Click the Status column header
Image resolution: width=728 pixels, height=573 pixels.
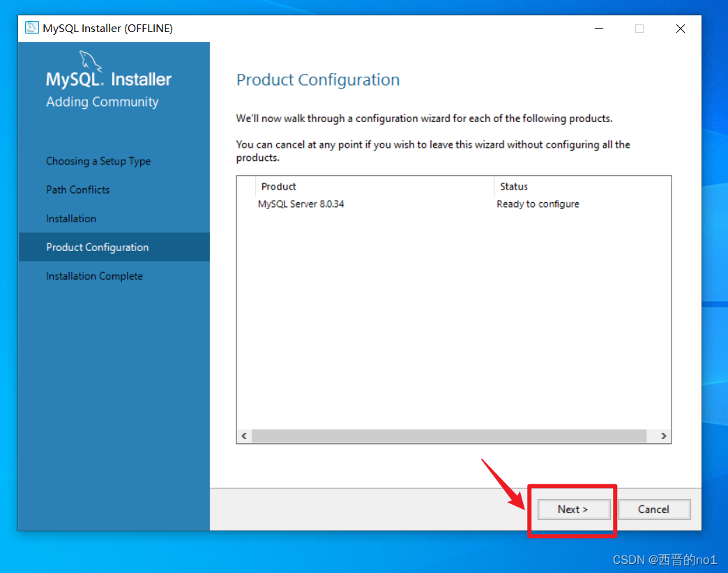click(582, 187)
